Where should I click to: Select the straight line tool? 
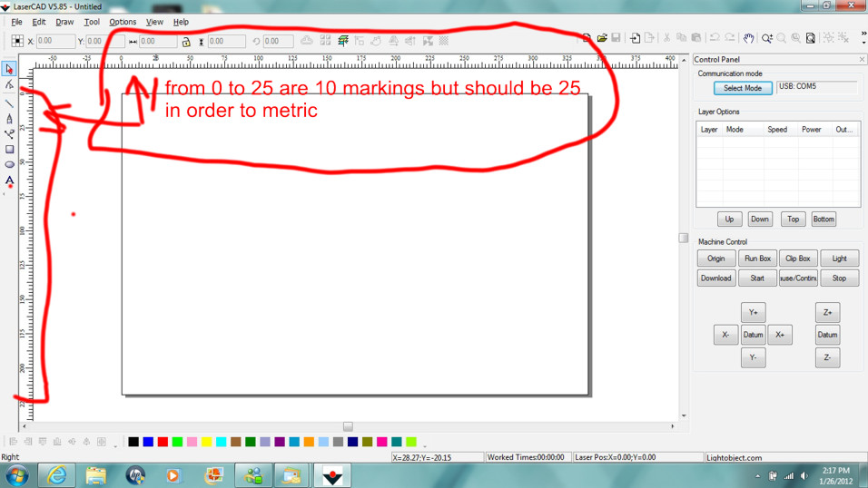(x=9, y=102)
